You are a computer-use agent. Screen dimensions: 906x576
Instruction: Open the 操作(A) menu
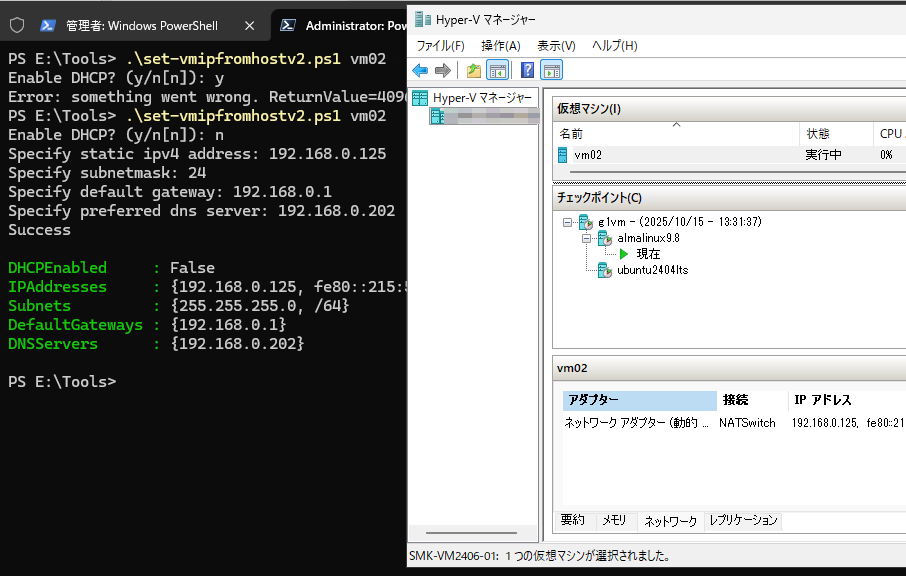point(500,46)
